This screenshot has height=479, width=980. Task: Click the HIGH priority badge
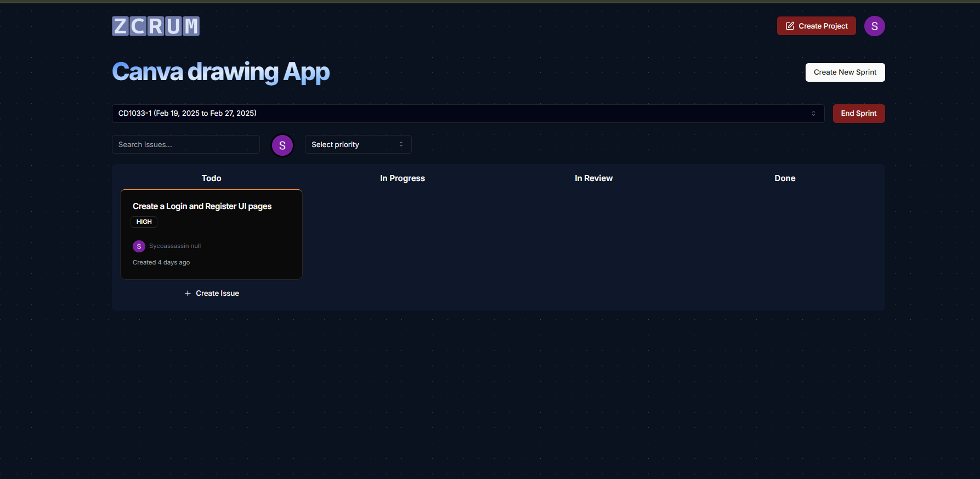coord(144,222)
